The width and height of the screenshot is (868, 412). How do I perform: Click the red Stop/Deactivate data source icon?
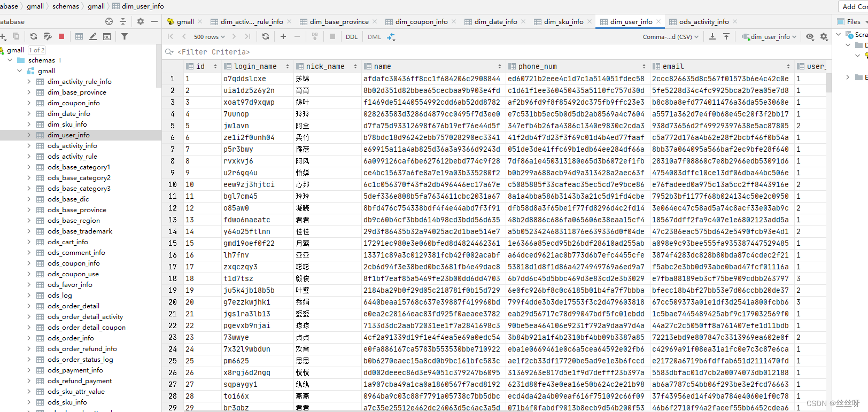(x=61, y=36)
